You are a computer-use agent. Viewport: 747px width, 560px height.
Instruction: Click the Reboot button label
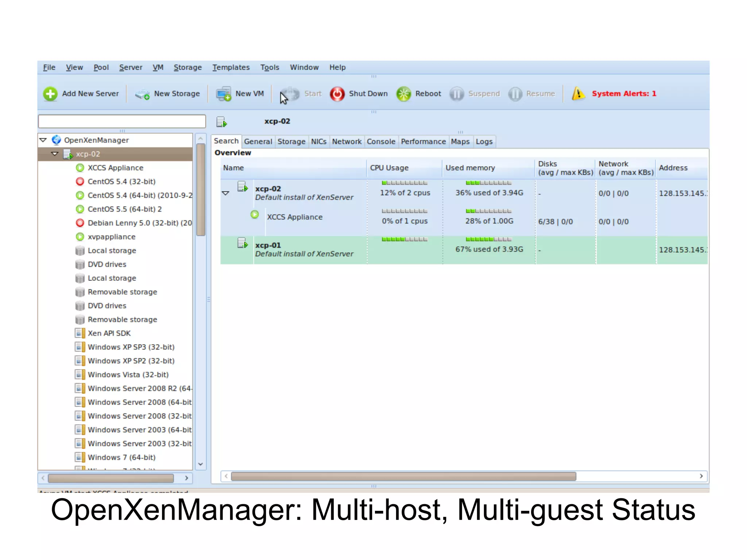click(428, 94)
